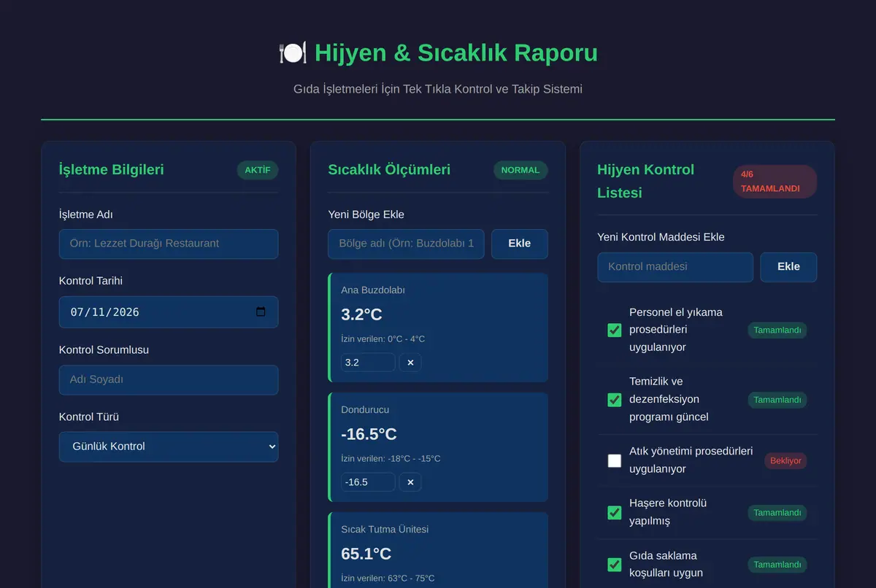Image resolution: width=876 pixels, height=588 pixels.
Task: Click the 'Sıcak Tutma Ünitesi' zone name
Action: click(x=385, y=529)
